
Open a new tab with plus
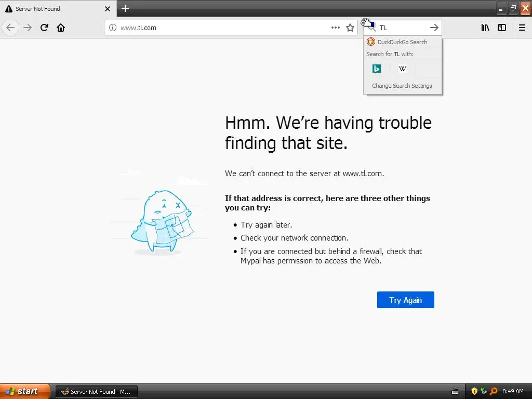pyautogui.click(x=125, y=8)
